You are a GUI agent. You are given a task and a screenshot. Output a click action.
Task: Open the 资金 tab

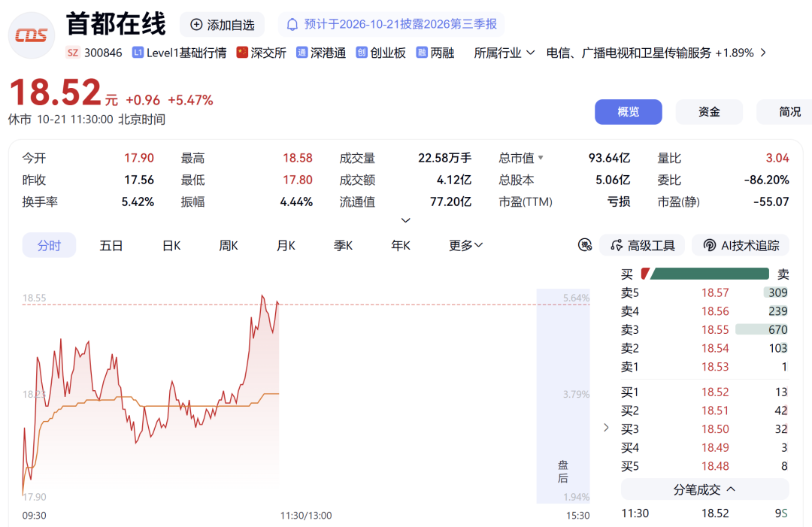click(709, 112)
